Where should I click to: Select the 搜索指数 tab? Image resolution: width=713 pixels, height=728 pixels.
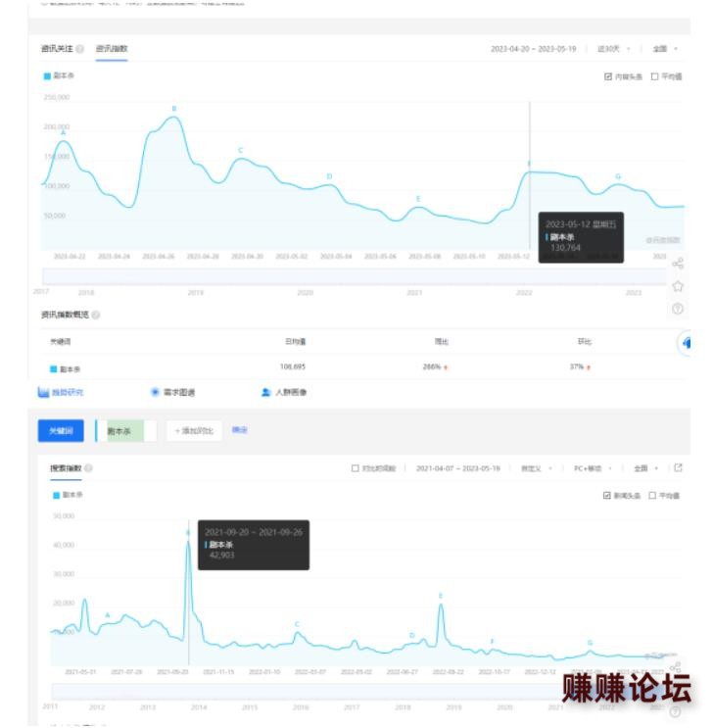pos(66,468)
